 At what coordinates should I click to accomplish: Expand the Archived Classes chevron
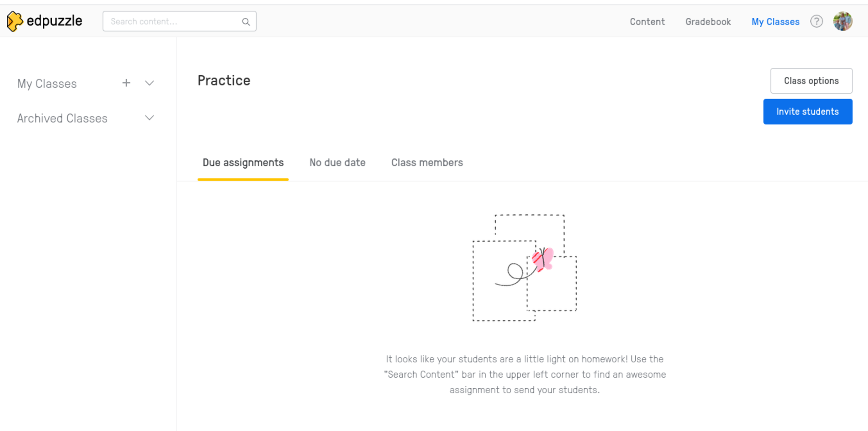coord(149,118)
